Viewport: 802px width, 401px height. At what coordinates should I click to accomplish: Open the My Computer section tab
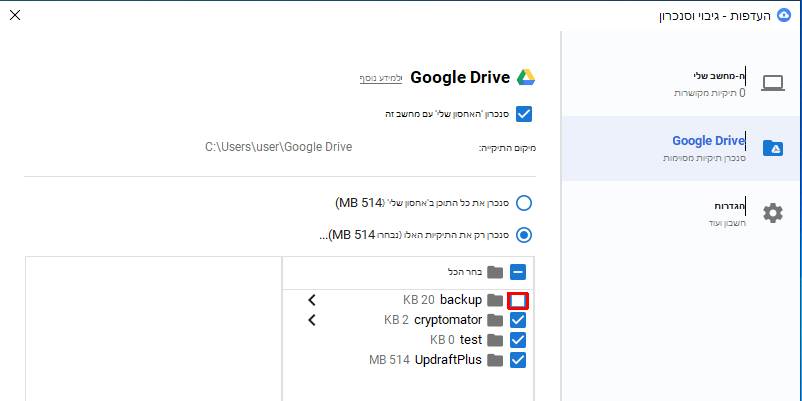pos(681,83)
